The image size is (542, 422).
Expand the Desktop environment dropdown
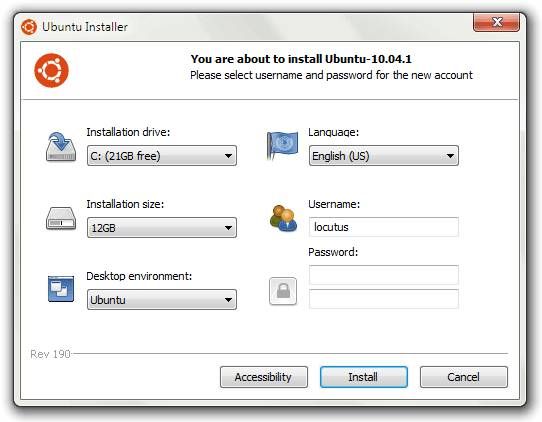click(162, 300)
